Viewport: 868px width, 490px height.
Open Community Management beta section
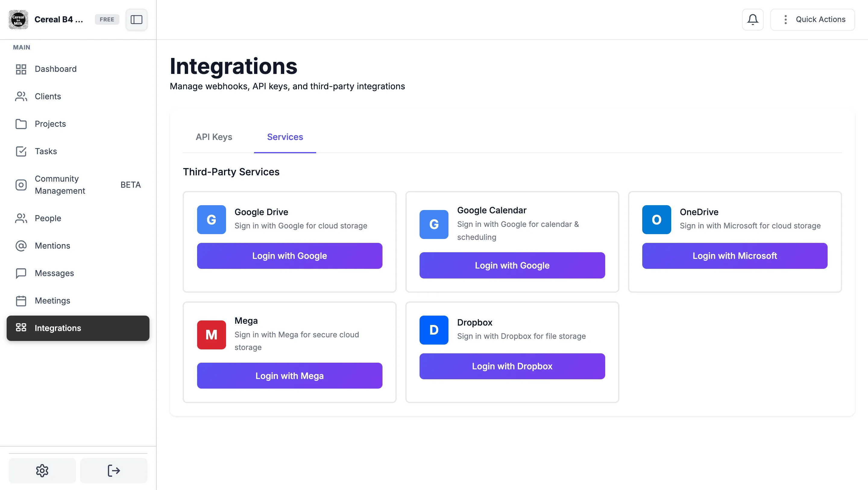point(60,185)
